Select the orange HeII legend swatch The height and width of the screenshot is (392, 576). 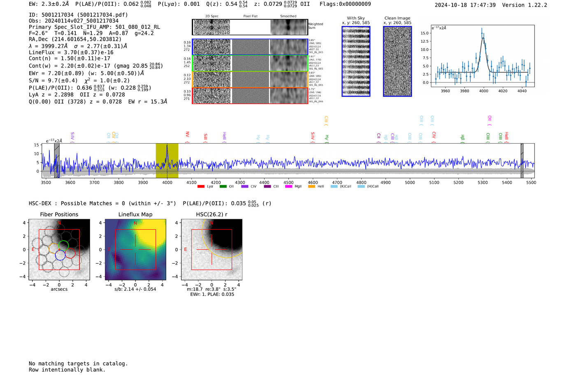click(x=311, y=186)
